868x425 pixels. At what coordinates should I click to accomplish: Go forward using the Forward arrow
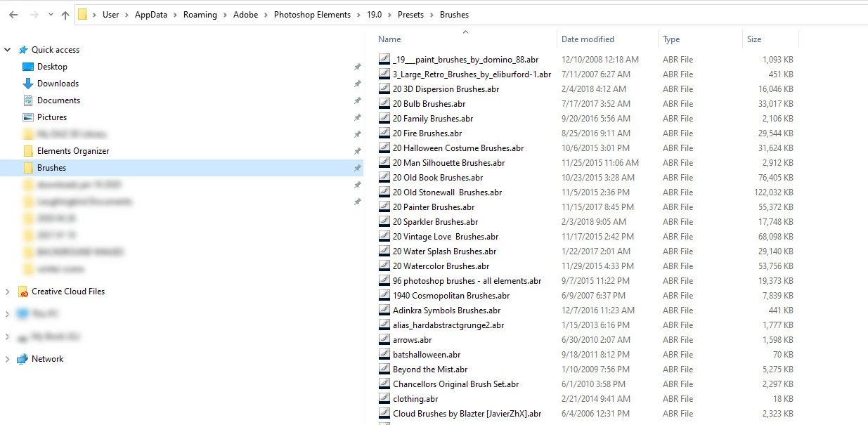33,15
